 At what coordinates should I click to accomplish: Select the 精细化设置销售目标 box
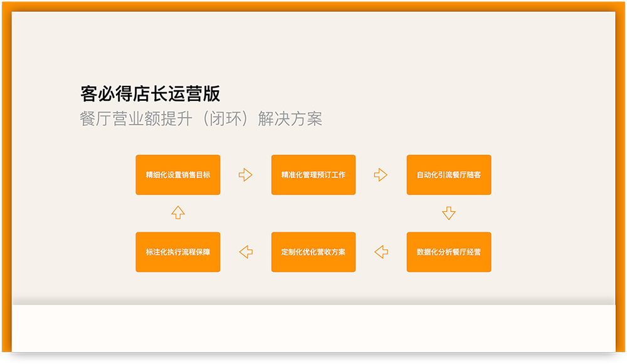[178, 175]
